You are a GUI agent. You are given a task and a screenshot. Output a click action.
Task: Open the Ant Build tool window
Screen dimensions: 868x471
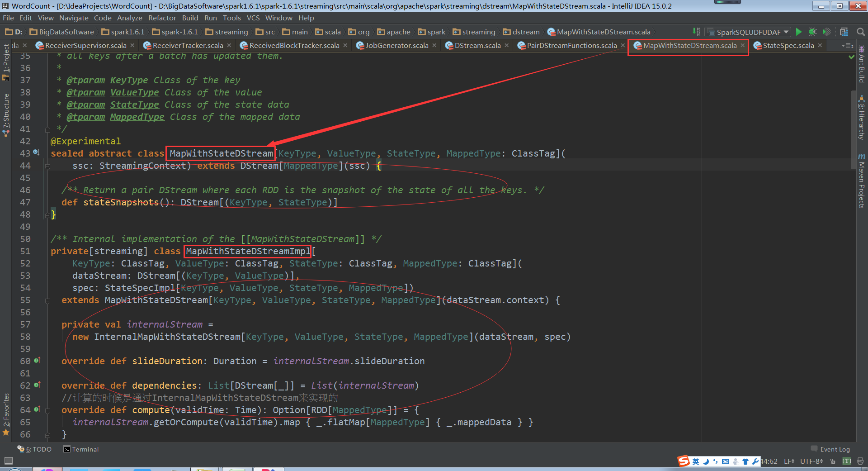coord(862,64)
